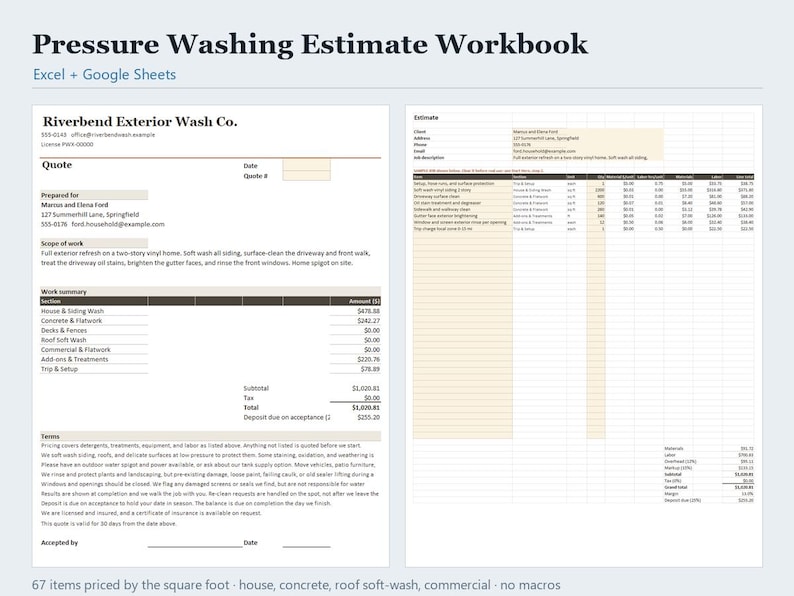Click 'Oil stain treatment and degreaser' item
This screenshot has width=794, height=596.
(447, 203)
